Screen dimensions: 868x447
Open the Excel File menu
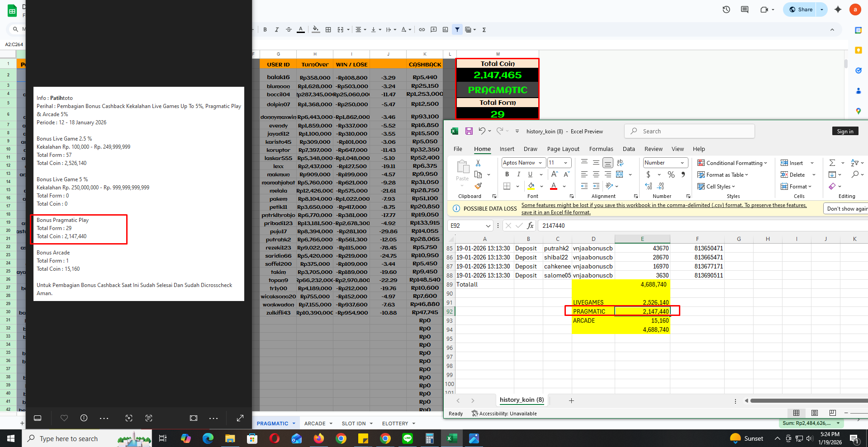tap(458, 149)
